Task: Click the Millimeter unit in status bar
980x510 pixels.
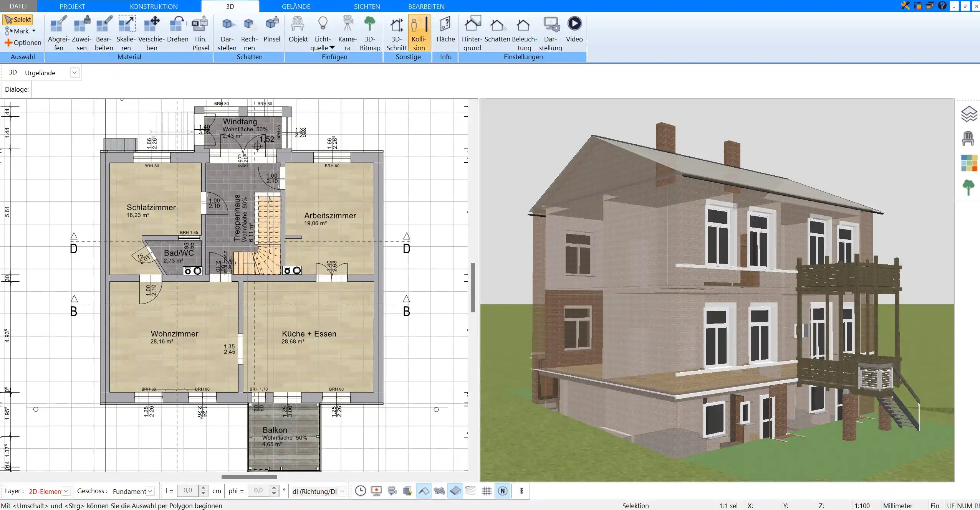Action: coord(897,506)
